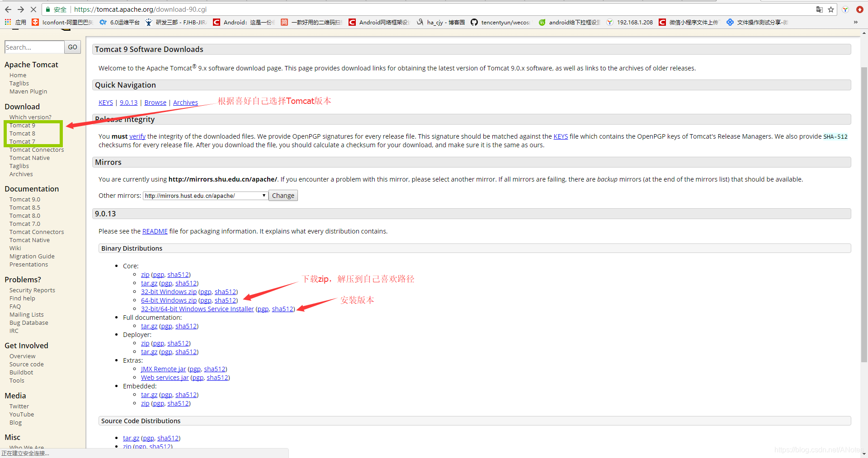Select Tomcat 8 under Download
Image resolution: width=868 pixels, height=458 pixels.
coord(22,134)
